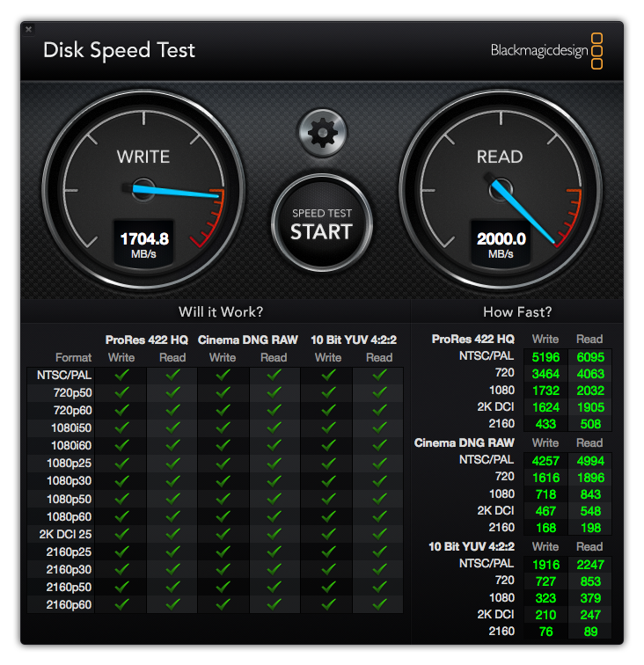Image resolution: width=644 pixels, height=665 pixels.
Task: Click the 'Will it Work?' heading
Action: click(x=221, y=312)
